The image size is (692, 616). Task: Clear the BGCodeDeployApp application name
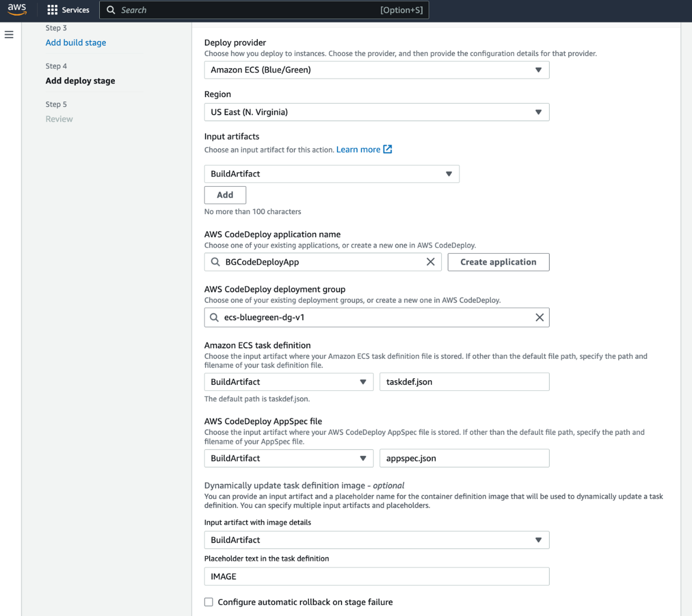[431, 262]
